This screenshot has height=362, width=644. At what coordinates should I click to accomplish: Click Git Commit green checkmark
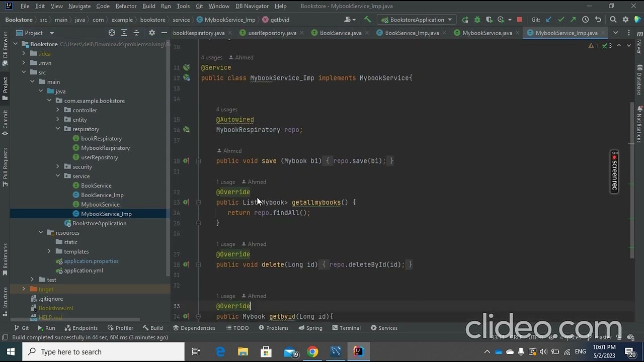tap(561, 20)
